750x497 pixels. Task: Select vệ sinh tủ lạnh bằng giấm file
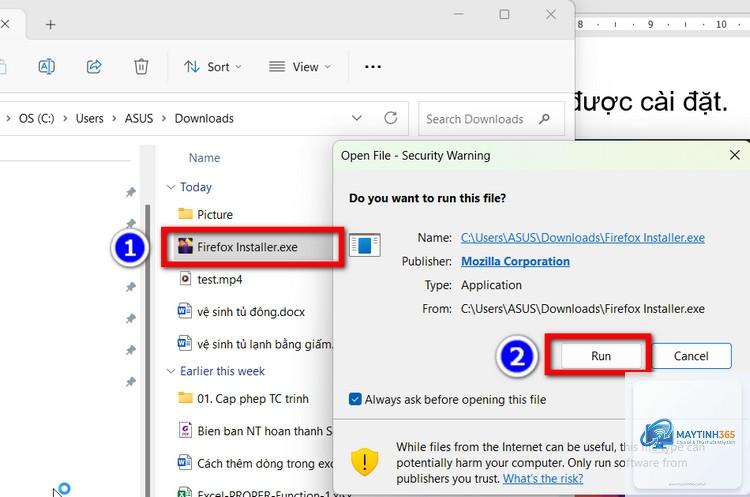point(254,344)
